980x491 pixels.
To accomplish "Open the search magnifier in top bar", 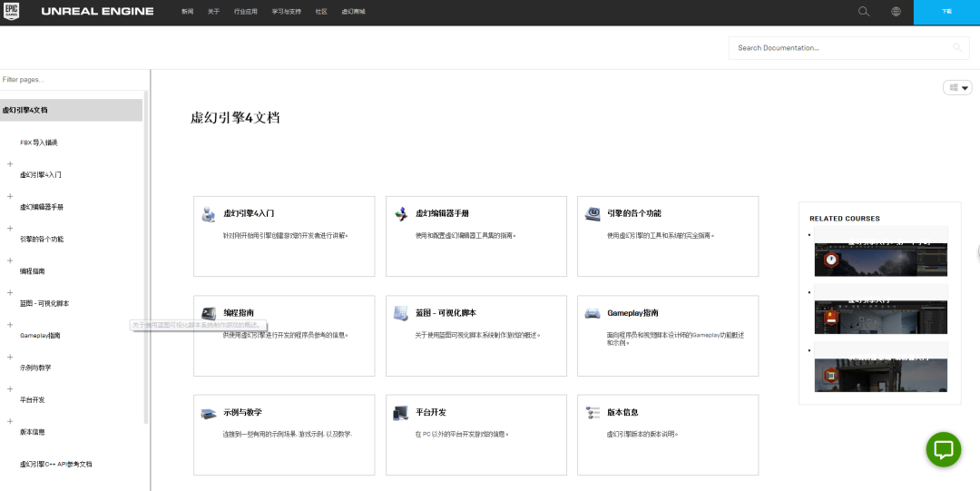I will [864, 11].
